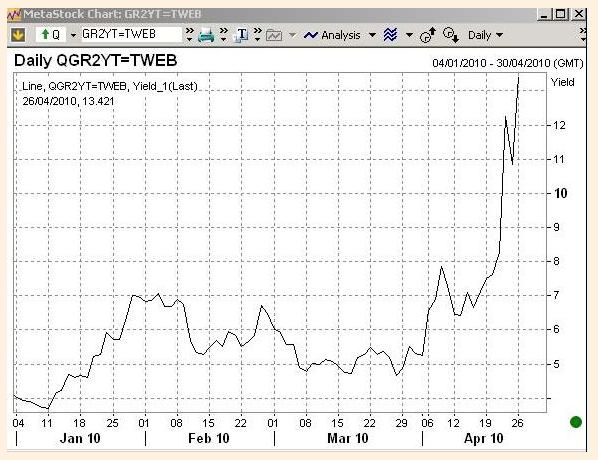Click the 'Apr 10' month label
598x460 pixels.
click(484, 438)
